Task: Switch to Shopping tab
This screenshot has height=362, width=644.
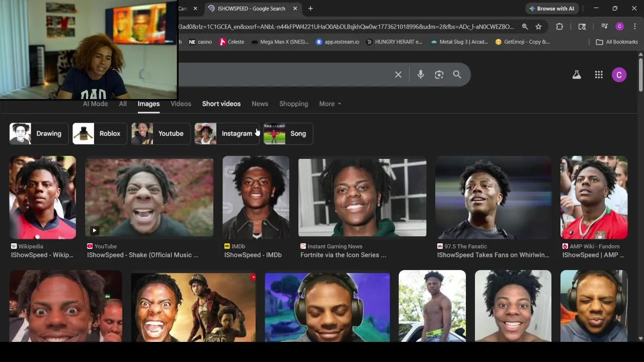Action: (293, 104)
